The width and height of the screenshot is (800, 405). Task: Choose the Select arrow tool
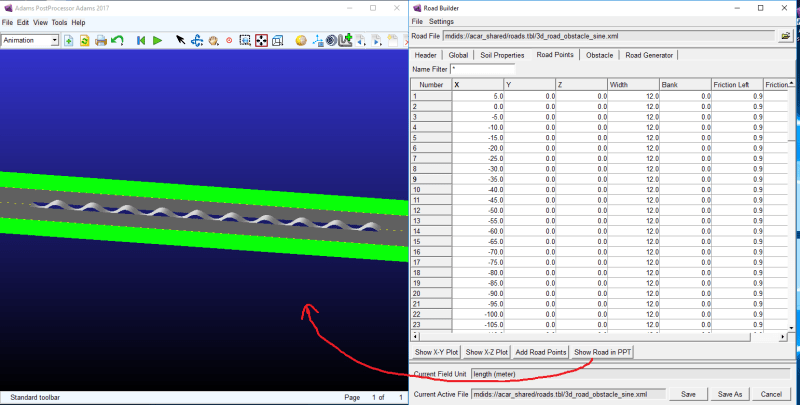coord(181,40)
